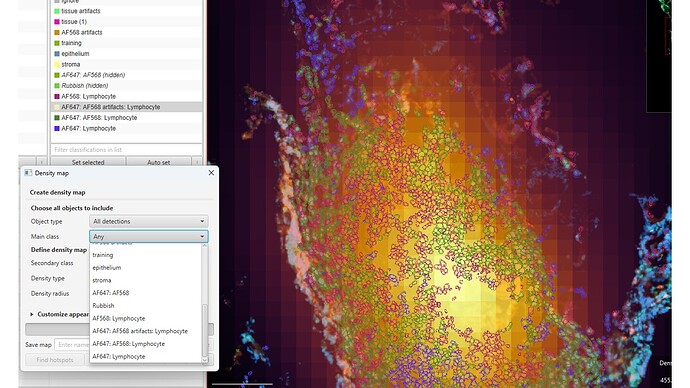Select 'AF647: AF568 (hidden)' classification row
This screenshot has height=388, width=690.
click(127, 75)
